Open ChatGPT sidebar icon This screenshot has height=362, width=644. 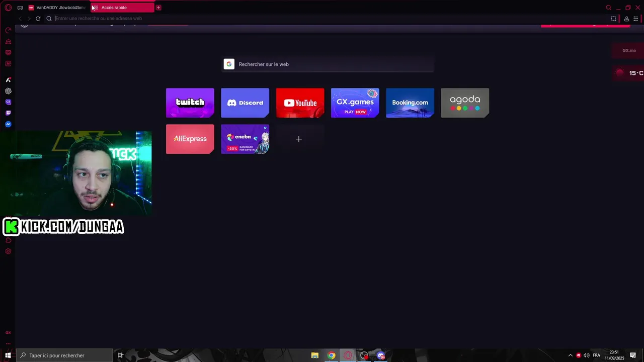(8, 91)
